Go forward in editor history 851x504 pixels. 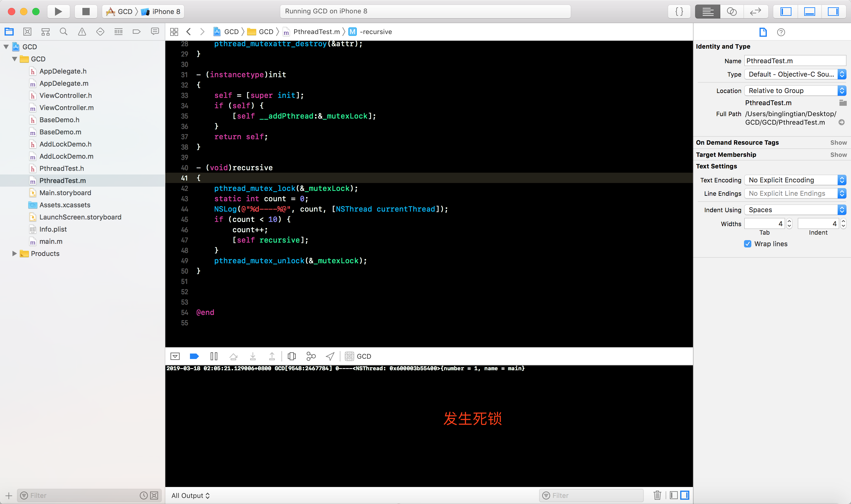[x=202, y=32]
